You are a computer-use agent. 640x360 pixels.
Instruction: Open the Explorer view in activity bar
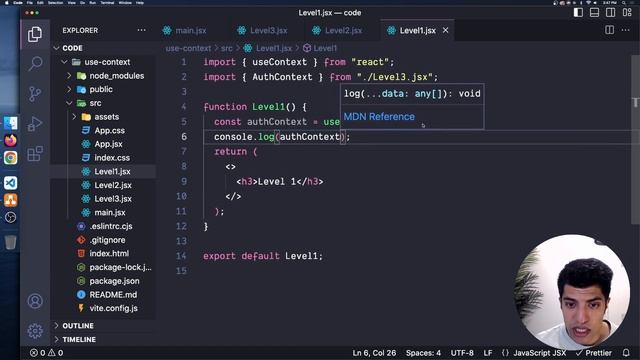[35, 34]
